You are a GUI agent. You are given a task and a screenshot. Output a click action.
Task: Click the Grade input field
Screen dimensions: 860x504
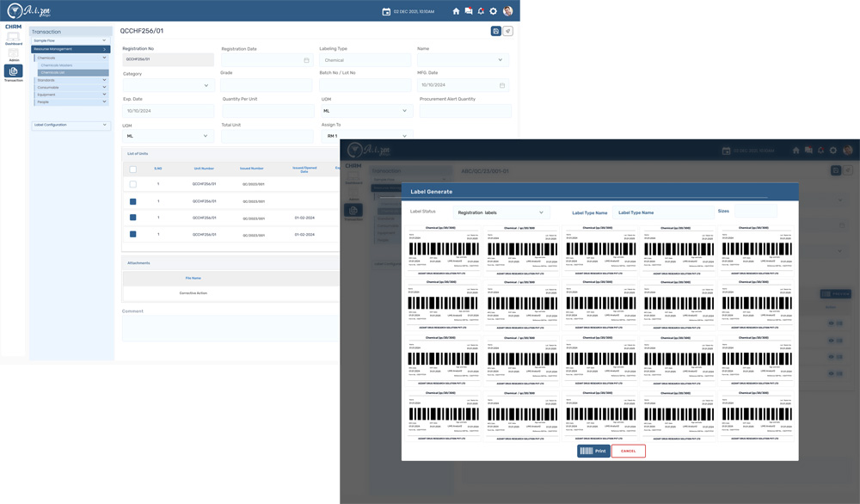point(266,85)
